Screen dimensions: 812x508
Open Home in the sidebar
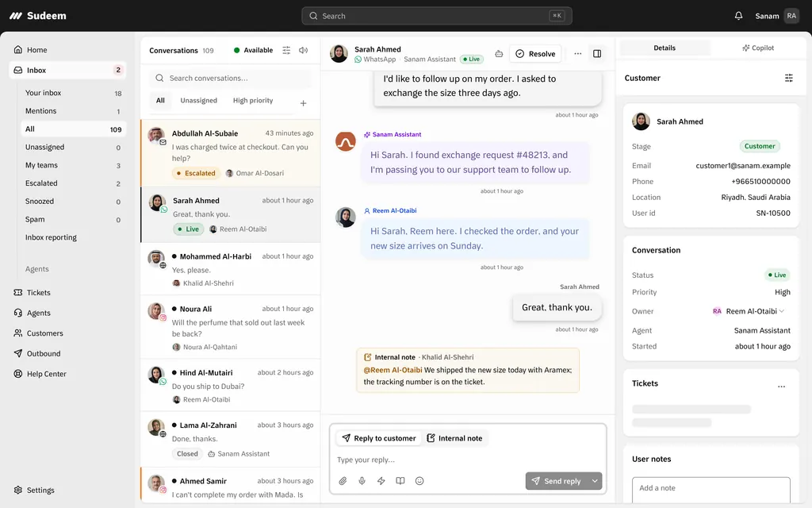coord(67,50)
